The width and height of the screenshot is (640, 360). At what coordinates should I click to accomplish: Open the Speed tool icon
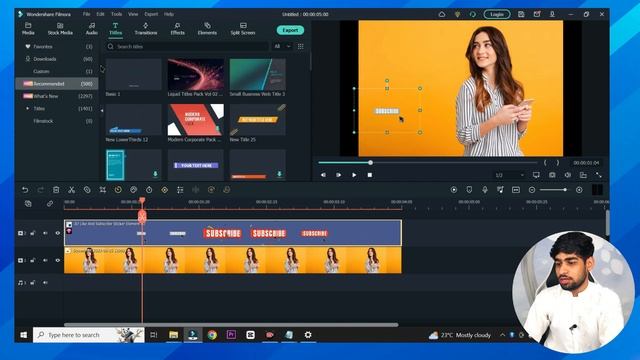coord(118,190)
